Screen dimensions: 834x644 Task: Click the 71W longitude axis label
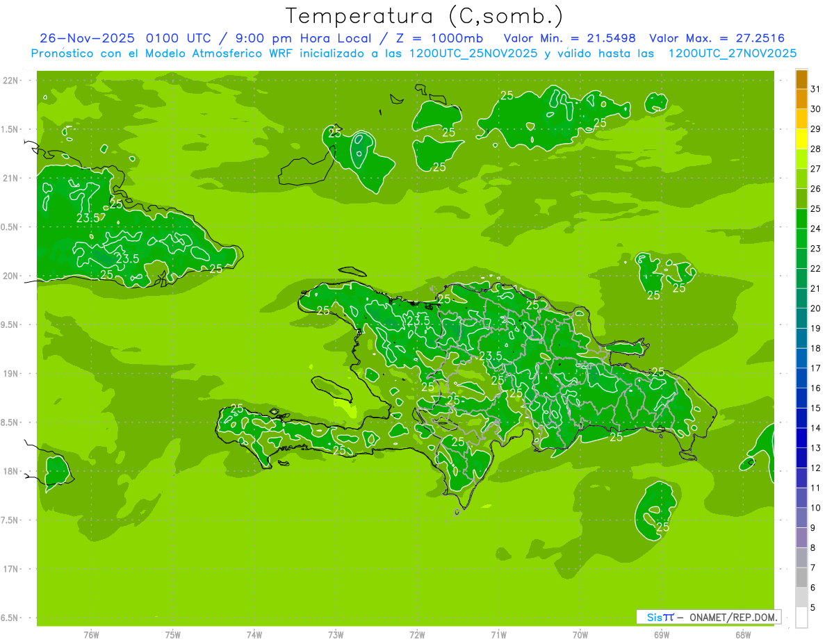click(x=498, y=635)
